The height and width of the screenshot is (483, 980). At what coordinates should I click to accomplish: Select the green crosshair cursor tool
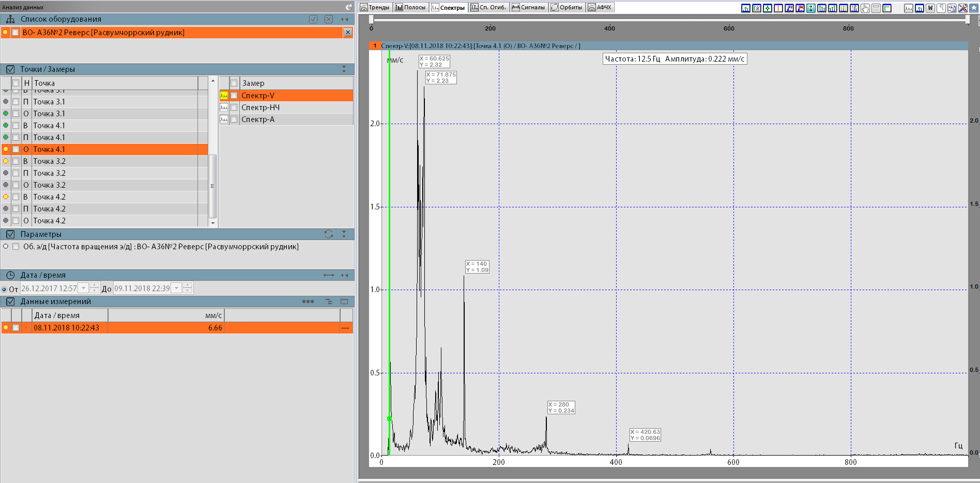(768, 8)
